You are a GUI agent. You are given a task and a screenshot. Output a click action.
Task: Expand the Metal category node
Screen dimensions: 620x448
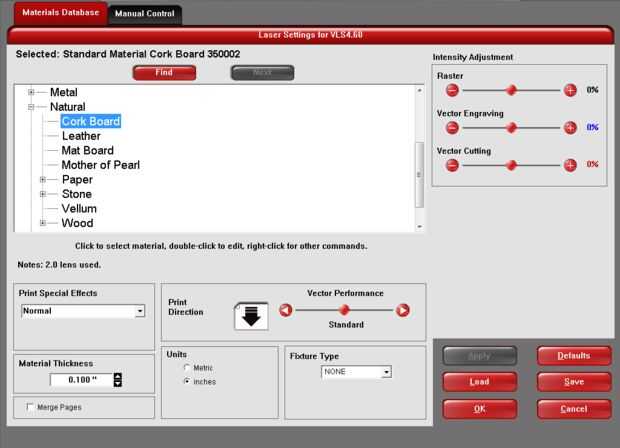[x=31, y=92]
